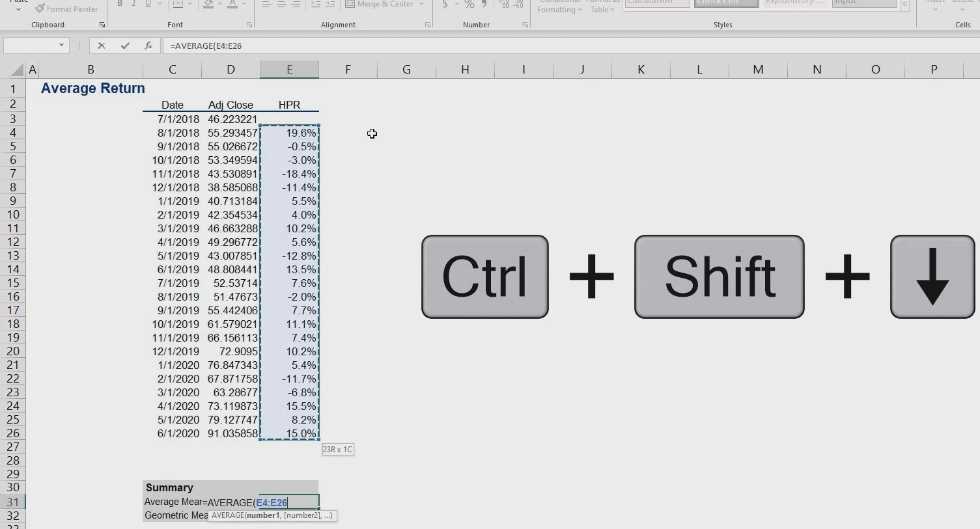
Task: Click the HPR column heading cell
Action: click(289, 105)
